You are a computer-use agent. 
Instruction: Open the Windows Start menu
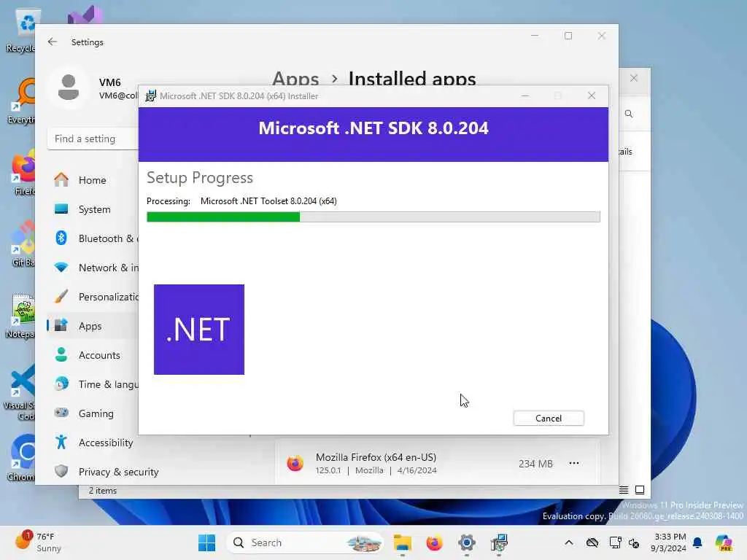[206, 542]
